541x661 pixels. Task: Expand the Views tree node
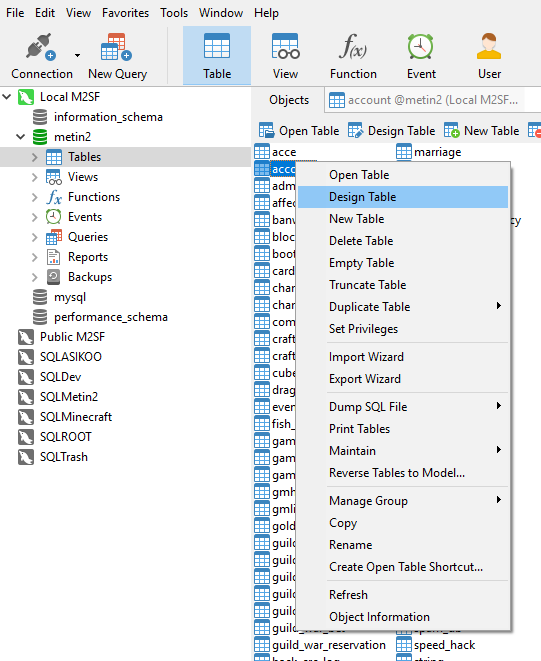[x=34, y=177]
